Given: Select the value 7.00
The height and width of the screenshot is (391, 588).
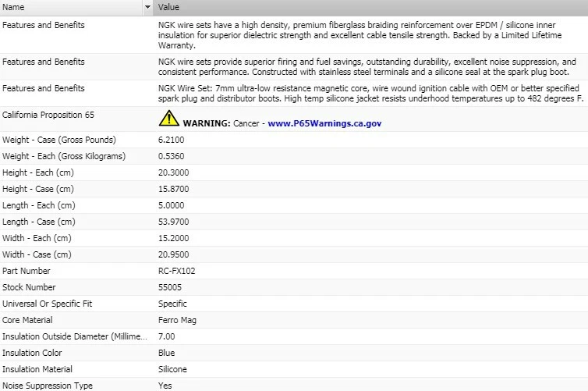Looking at the screenshot, I should [167, 336].
